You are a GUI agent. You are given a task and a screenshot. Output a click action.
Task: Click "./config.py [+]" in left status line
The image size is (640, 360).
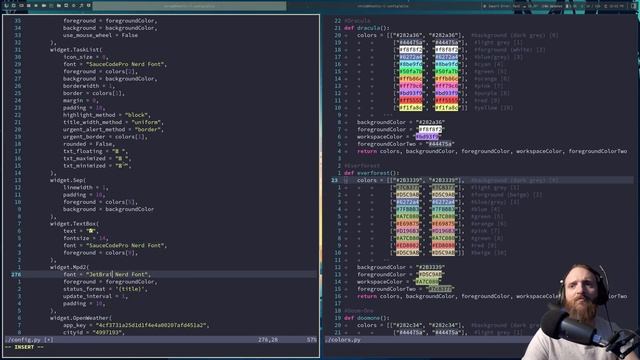point(29,340)
